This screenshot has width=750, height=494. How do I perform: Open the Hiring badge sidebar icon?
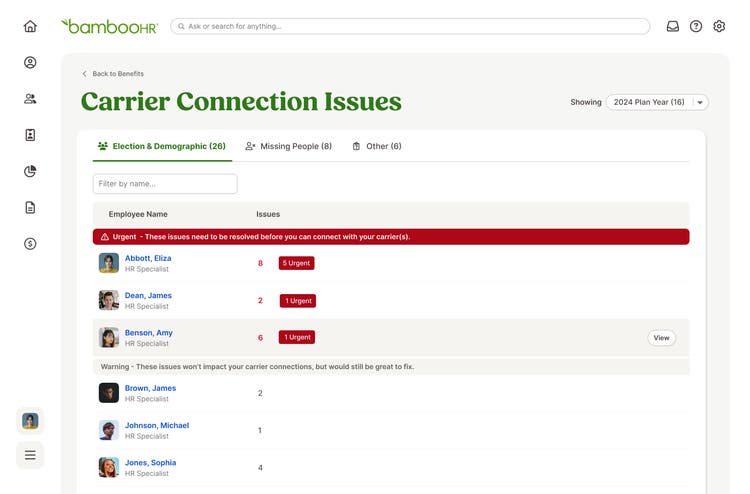coord(30,135)
